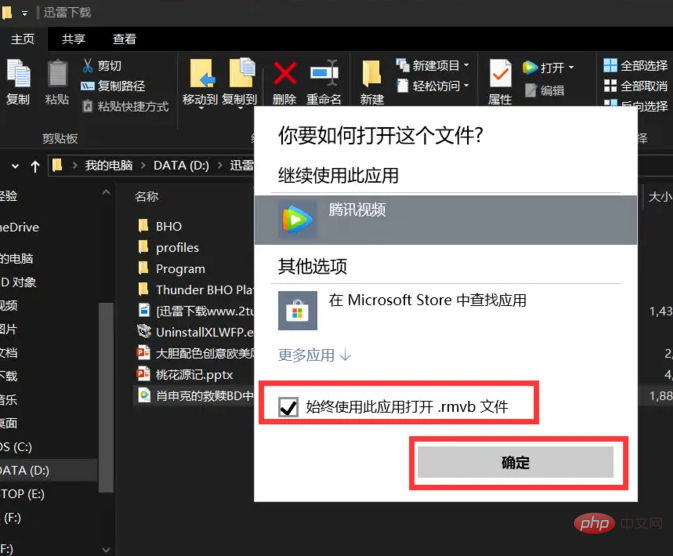The width and height of the screenshot is (673, 556).
Task: Switch to the 共享 ribbon tab
Action: tap(73, 39)
